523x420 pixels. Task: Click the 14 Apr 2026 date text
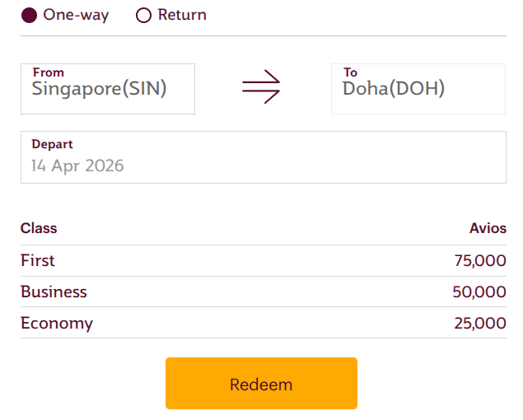(77, 166)
